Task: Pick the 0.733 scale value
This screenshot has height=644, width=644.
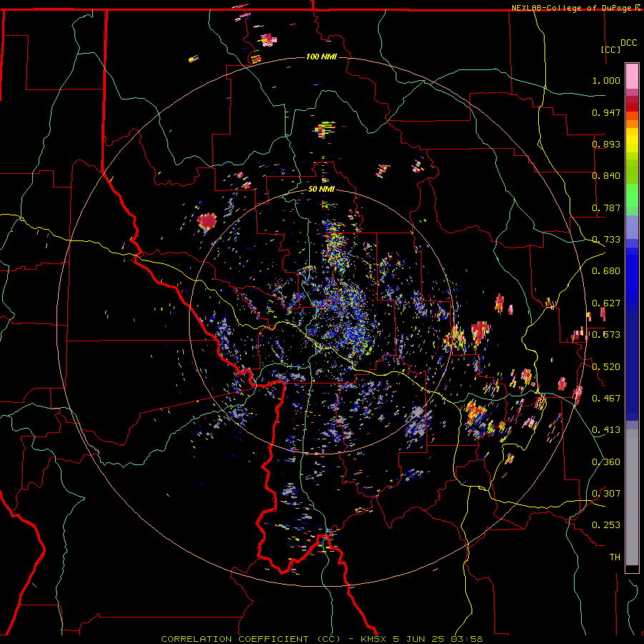Action: pyautogui.click(x=606, y=240)
